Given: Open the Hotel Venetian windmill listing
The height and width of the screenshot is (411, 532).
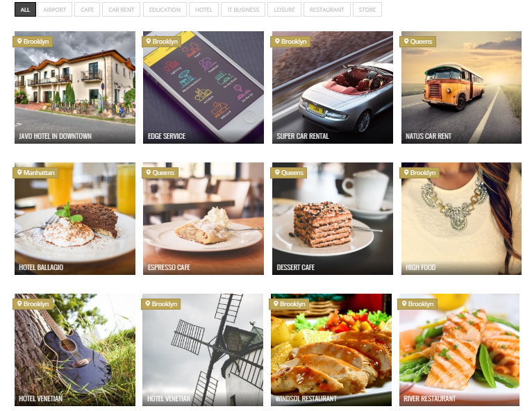Looking at the screenshot, I should (203, 350).
